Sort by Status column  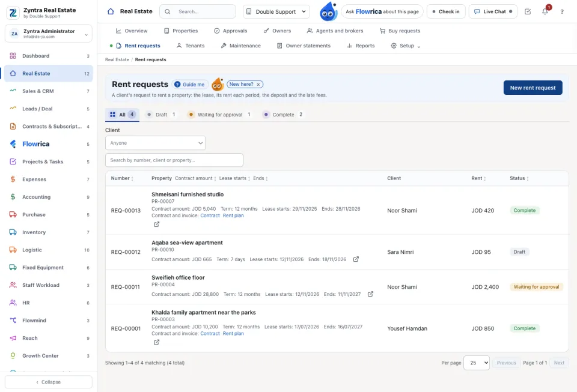[519, 178]
